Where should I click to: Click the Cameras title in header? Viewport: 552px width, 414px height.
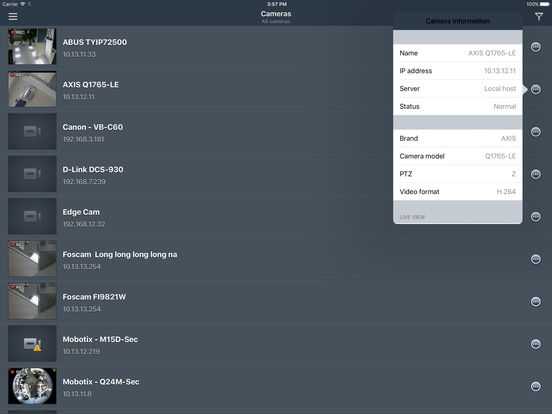pyautogui.click(x=276, y=14)
